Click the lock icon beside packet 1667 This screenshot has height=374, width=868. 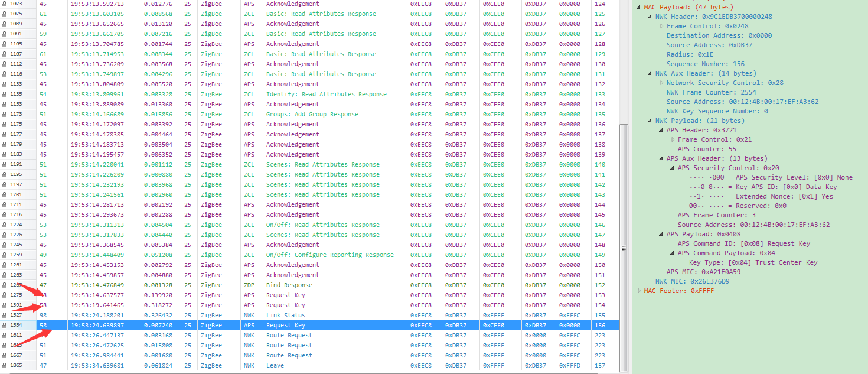[5, 356]
